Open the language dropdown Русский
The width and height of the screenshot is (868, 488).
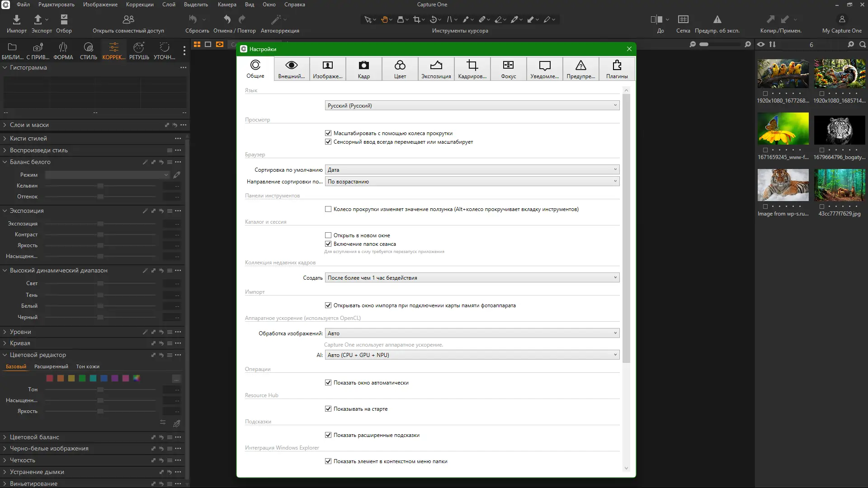[x=472, y=106]
